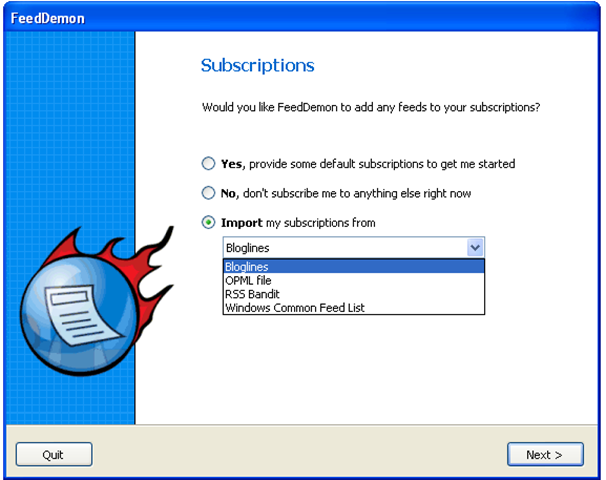Click the 'Import my subscriptions from' label text
Image resolution: width=606 pixels, height=480 pixels.
[x=298, y=223]
